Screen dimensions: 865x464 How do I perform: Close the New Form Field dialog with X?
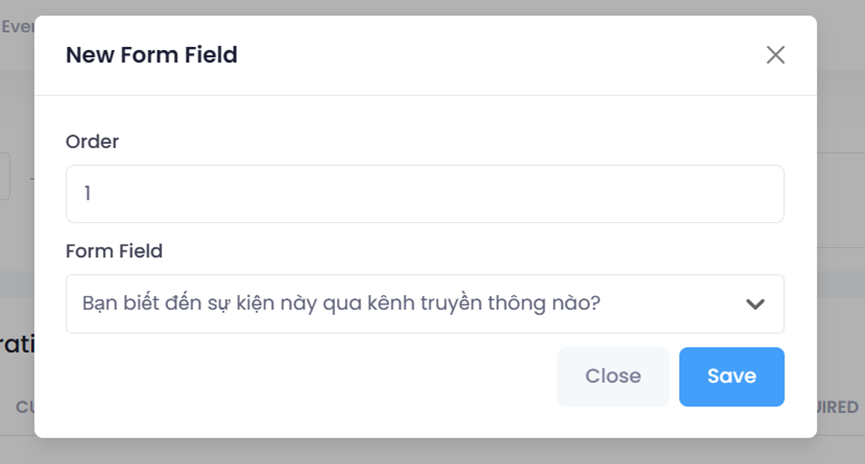(775, 55)
